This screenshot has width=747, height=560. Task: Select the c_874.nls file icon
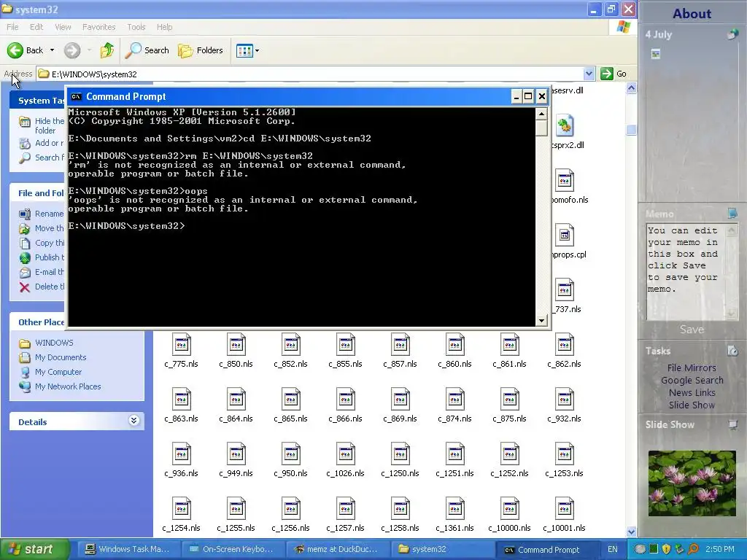coord(455,400)
